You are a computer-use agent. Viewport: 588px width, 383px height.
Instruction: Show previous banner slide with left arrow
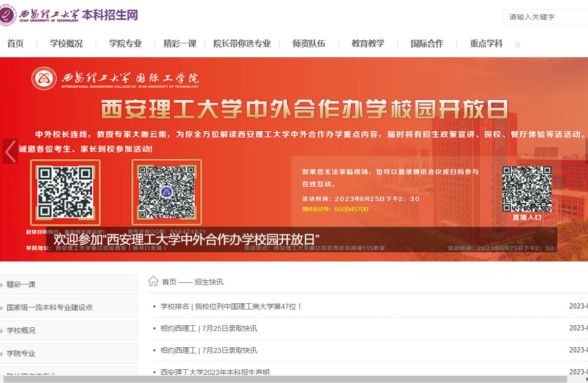tap(10, 151)
